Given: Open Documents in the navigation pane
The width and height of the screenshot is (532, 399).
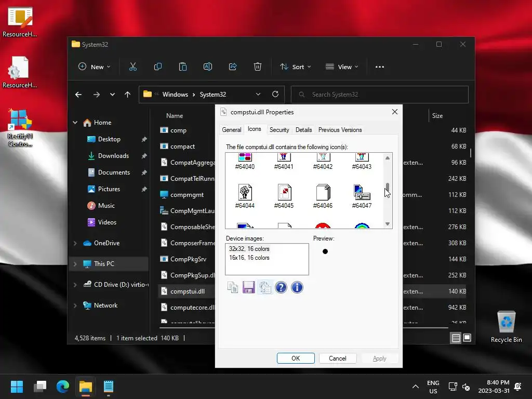Looking at the screenshot, I should click(114, 172).
